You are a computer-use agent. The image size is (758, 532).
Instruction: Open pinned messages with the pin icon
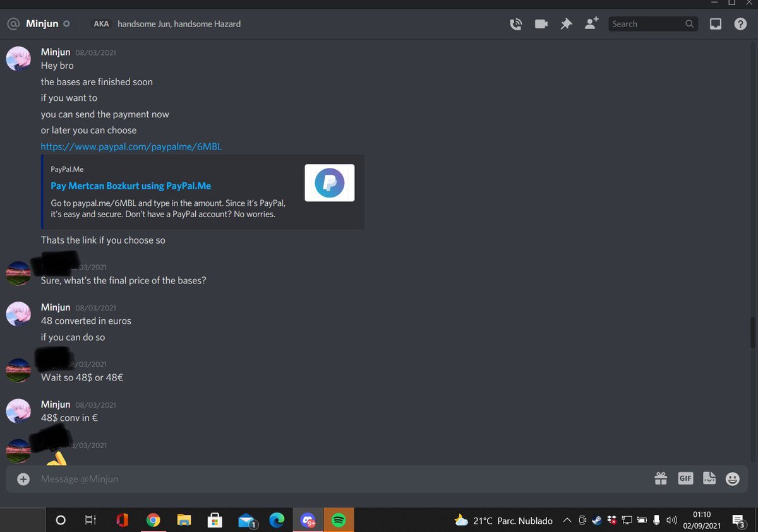pos(566,24)
